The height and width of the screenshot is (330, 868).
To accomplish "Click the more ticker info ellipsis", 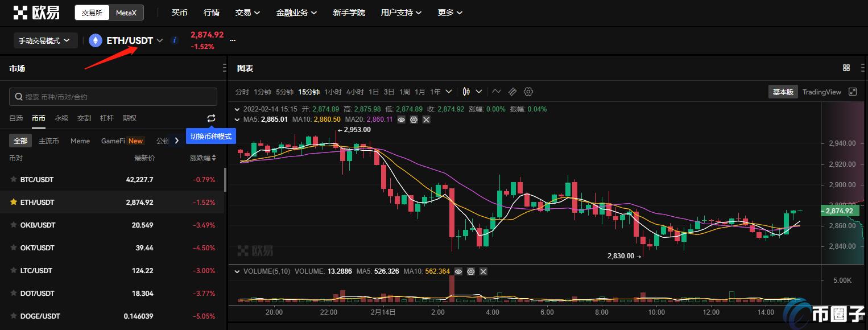I will (x=232, y=40).
